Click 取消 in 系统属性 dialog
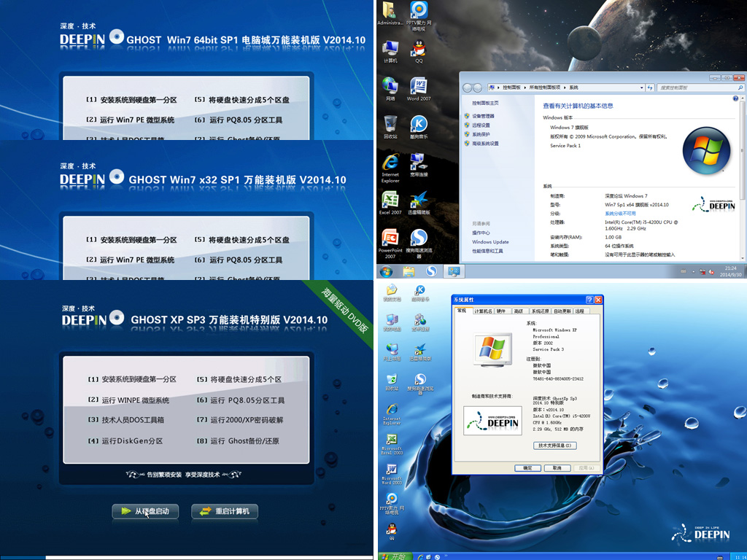This screenshot has width=747, height=560. pyautogui.click(x=557, y=468)
